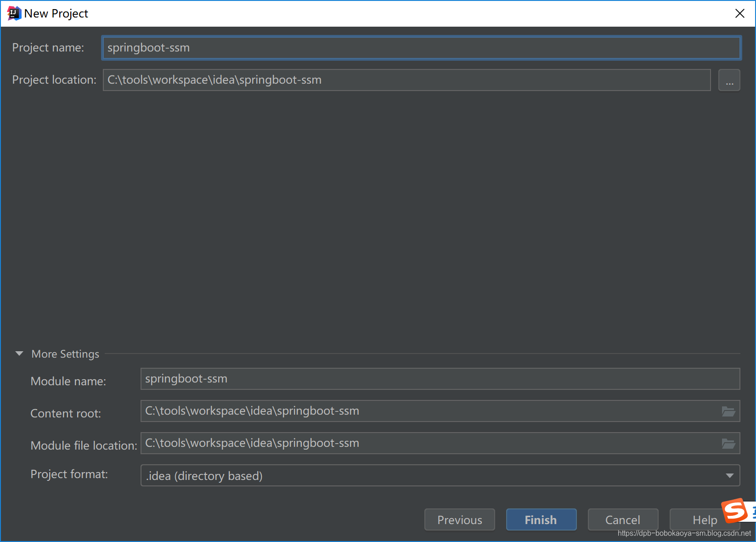Go back with the Previous button
Viewport: 756px width, 542px height.
tap(460, 519)
